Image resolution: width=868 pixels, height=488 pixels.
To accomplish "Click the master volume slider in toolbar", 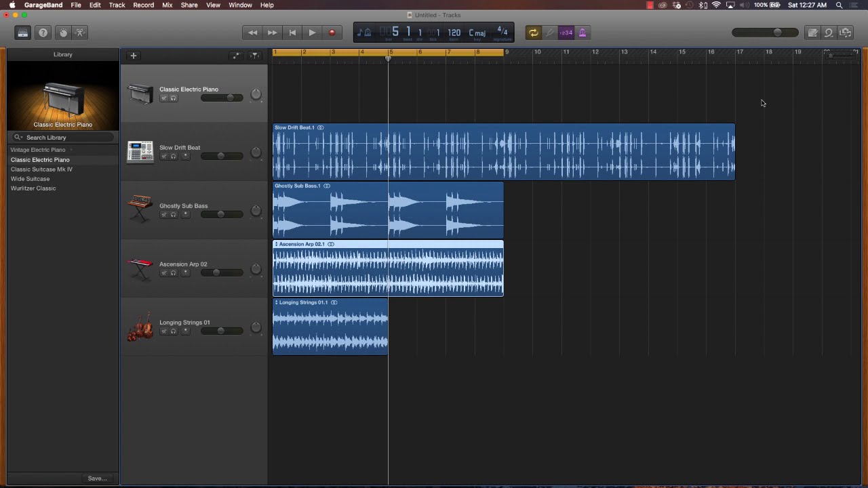I will 766,33.
